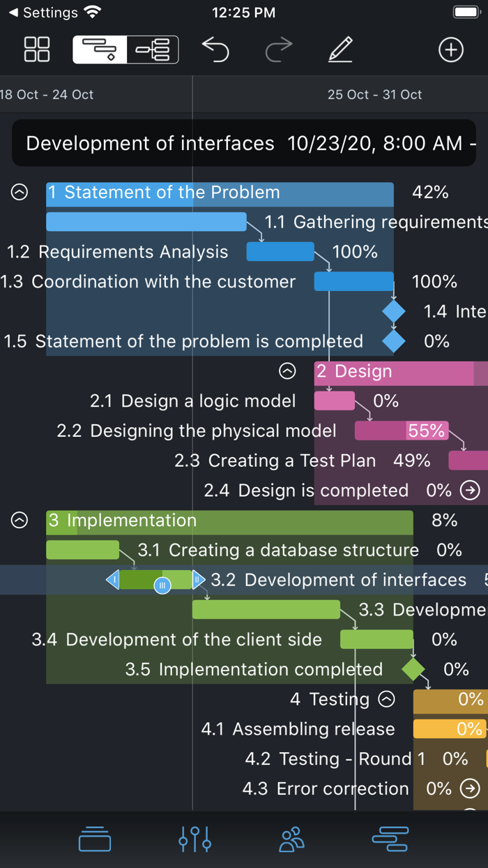
Task: Tap the 3.5 Implementation completed milestone diamond
Action: click(413, 669)
